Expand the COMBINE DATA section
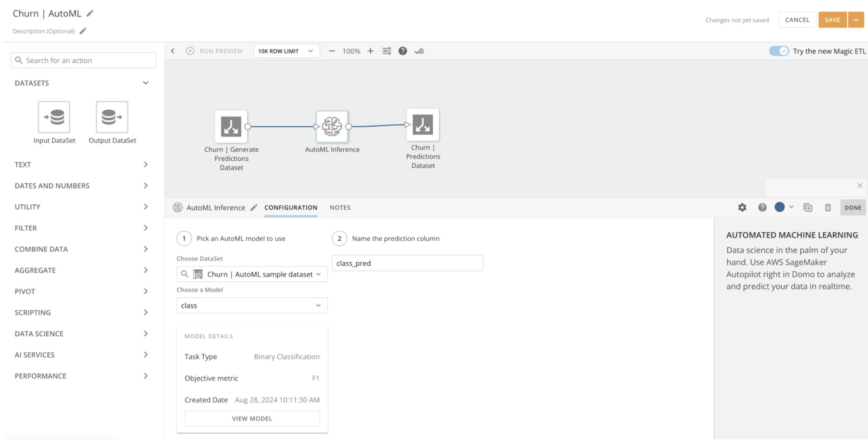Viewport: 868px width, 443px height. (x=81, y=249)
